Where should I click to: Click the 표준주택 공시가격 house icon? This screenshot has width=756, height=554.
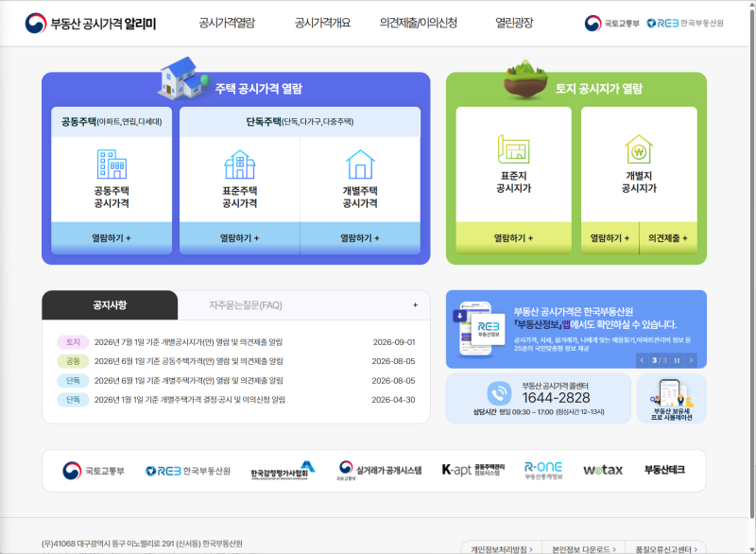click(x=240, y=164)
